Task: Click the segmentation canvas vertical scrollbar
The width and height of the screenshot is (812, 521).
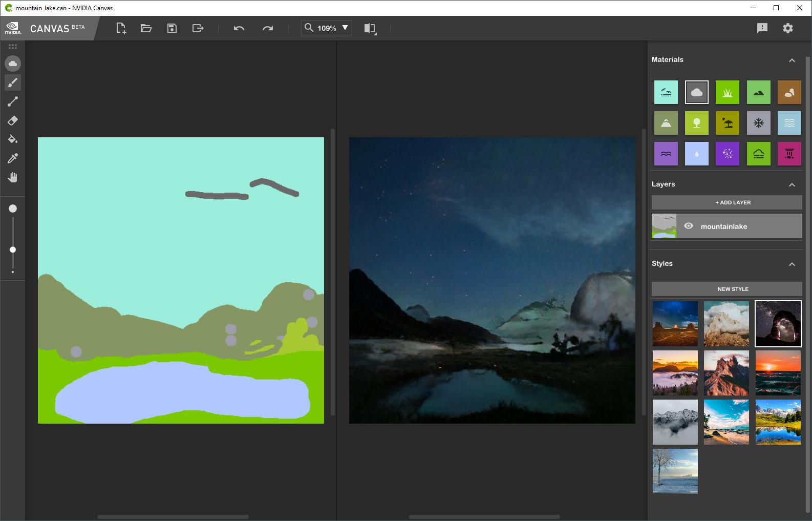Action: 333,272
